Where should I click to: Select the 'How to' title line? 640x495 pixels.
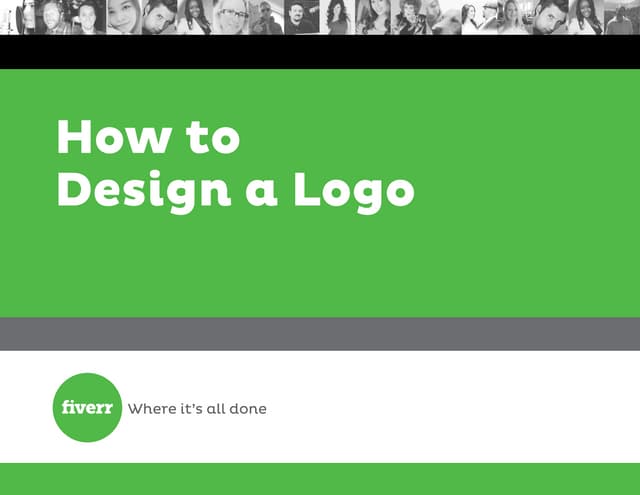(149, 137)
